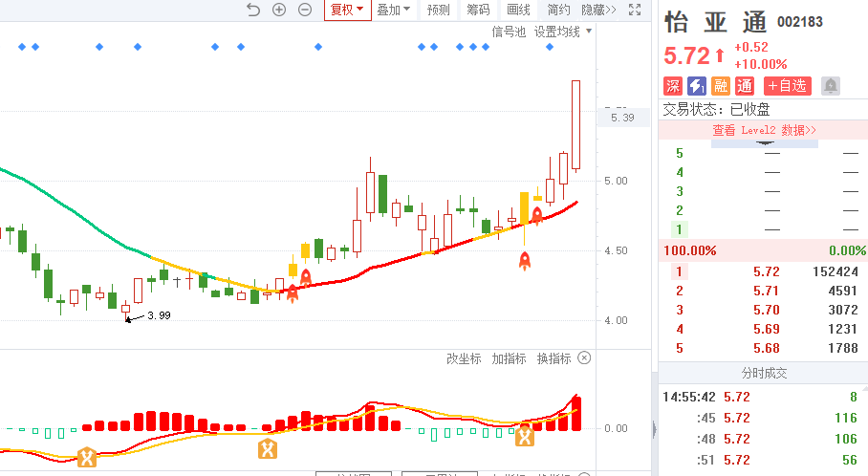The width and height of the screenshot is (868, 476).
Task: Close the indicator panel with X circle
Action: pos(584,357)
